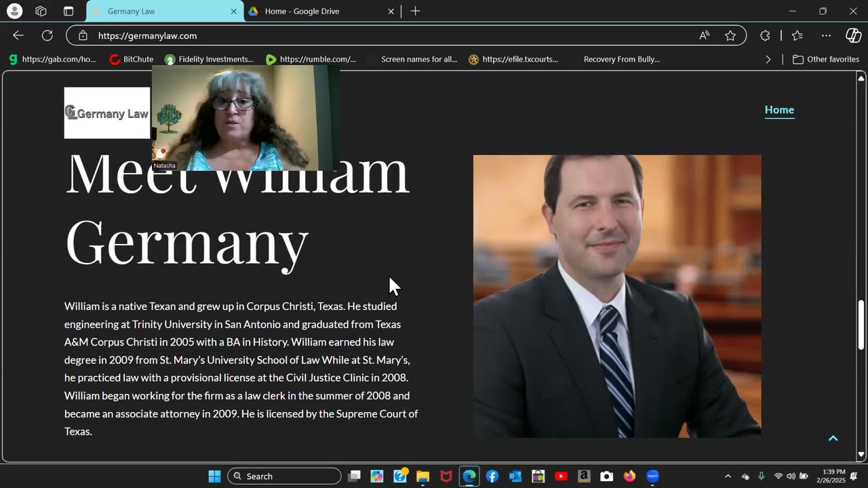This screenshot has width=868, height=488.
Task: Open Task View from the taskbar
Action: 354,476
